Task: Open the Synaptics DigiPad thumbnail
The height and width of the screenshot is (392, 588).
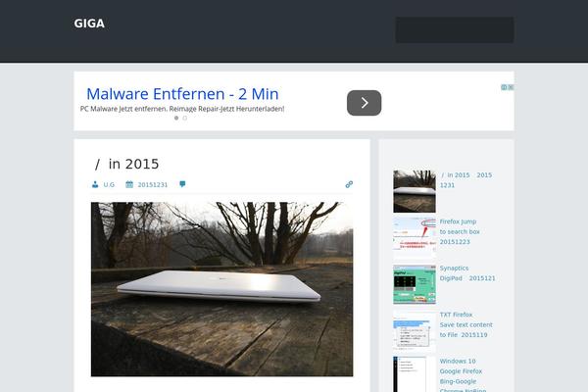Action: [415, 284]
